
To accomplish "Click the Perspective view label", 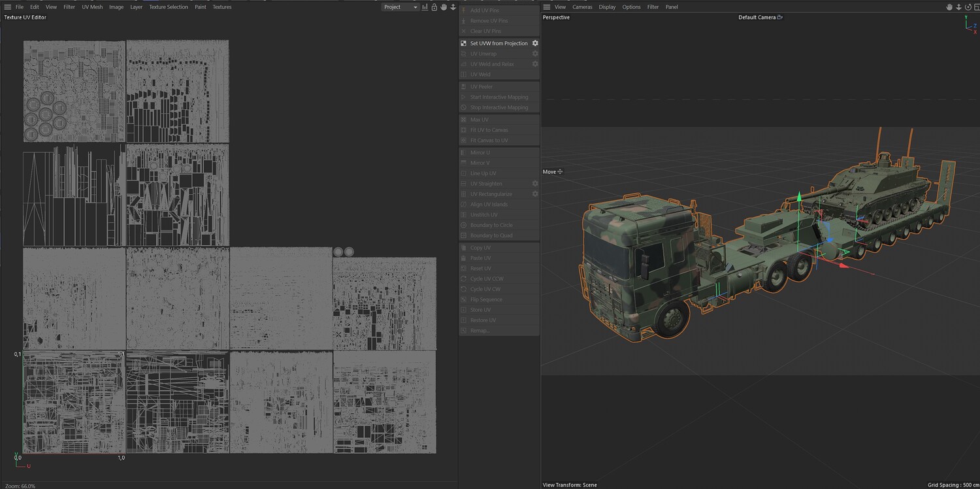I will 557,18.
